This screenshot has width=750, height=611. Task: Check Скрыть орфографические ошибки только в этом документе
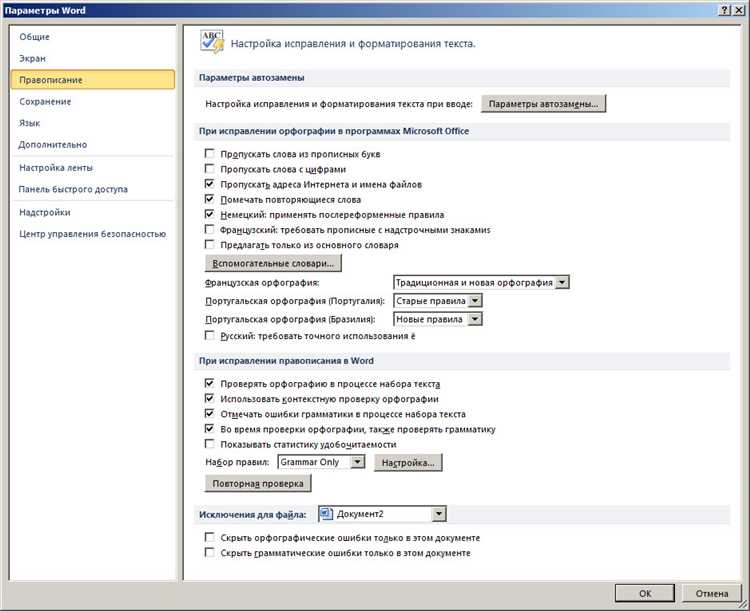(210, 537)
